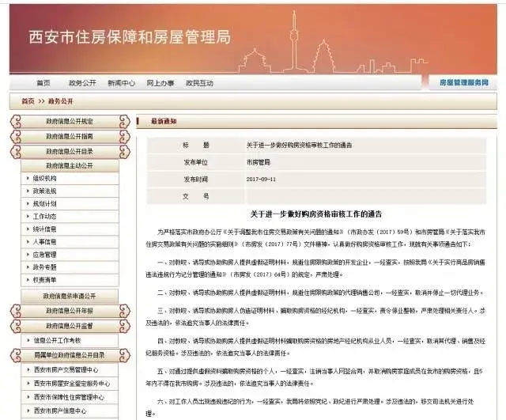Open the 政府信息公开年报 sidebar button
This screenshot has width=506, height=420.
(x=70, y=311)
